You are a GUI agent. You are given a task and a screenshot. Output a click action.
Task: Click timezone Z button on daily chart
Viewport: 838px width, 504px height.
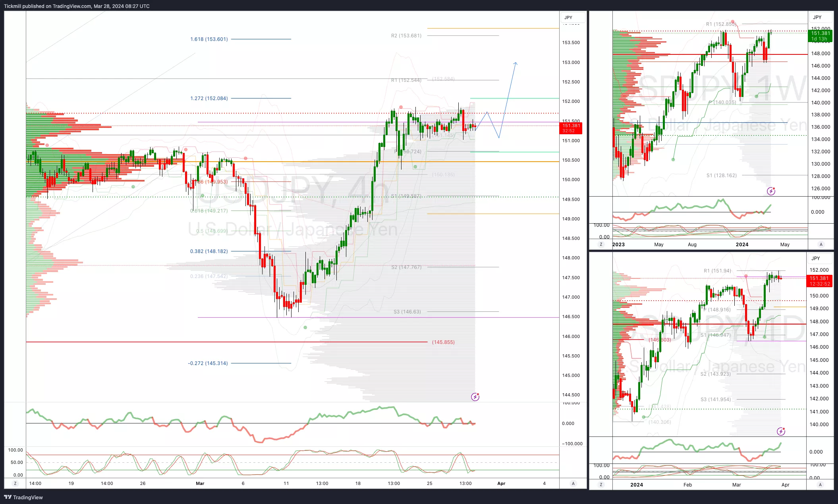pyautogui.click(x=601, y=485)
